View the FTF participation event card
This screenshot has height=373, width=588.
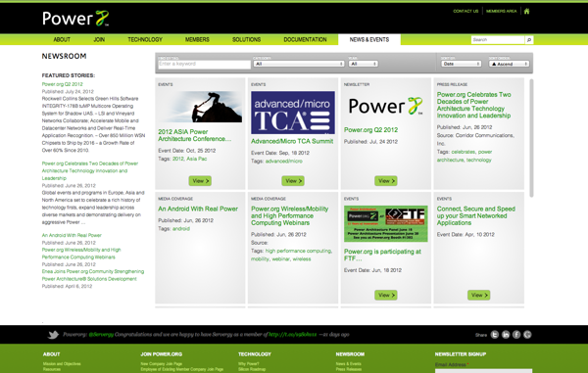point(386,295)
